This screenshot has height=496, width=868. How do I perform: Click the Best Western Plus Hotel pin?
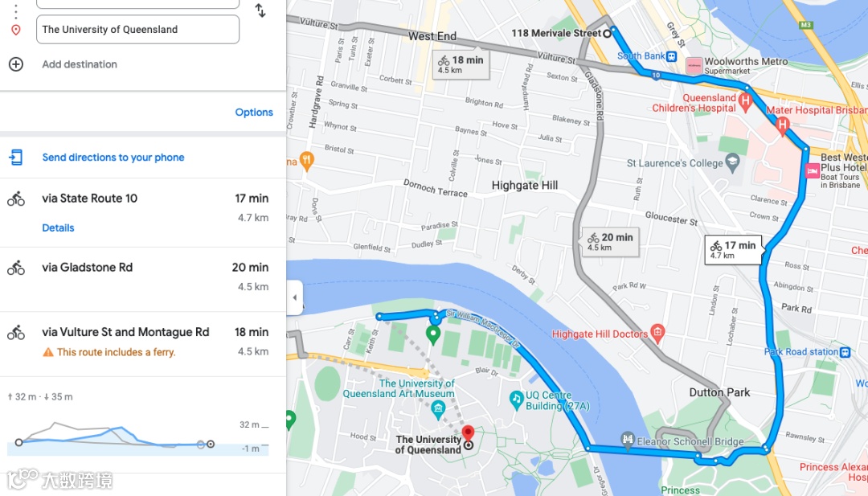(x=812, y=171)
